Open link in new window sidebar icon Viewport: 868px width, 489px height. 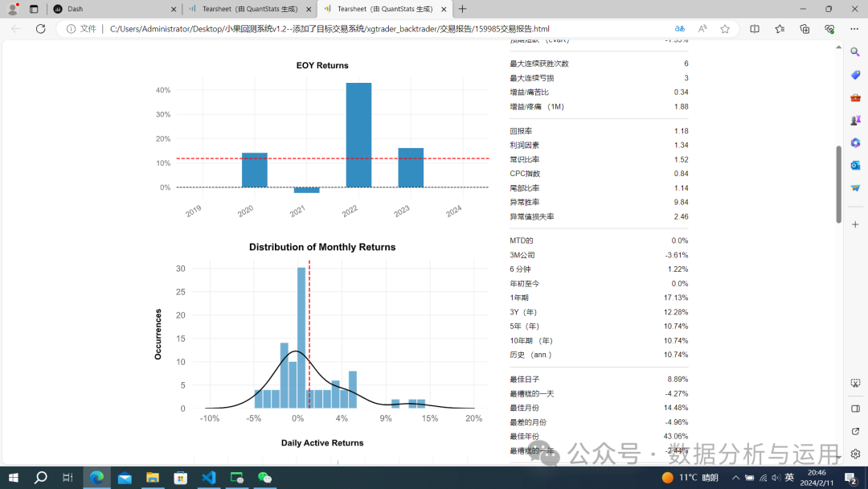click(855, 431)
